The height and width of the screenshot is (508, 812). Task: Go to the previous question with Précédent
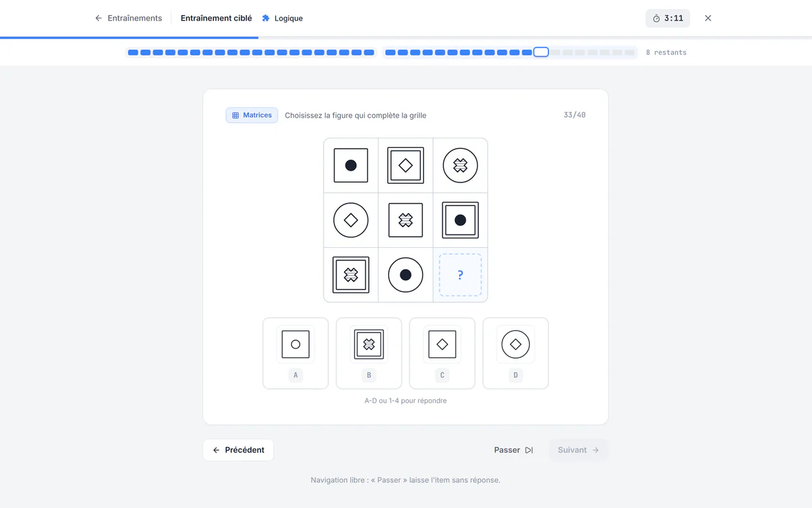tap(238, 450)
